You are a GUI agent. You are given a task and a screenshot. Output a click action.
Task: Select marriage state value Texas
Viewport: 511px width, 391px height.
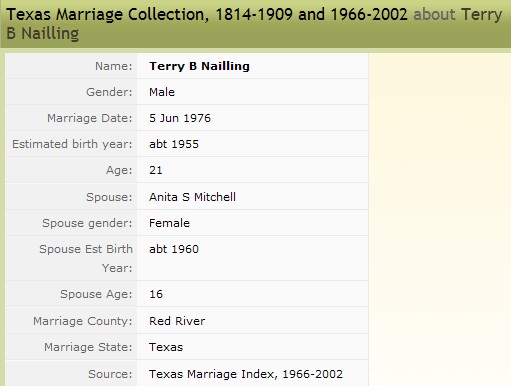click(166, 347)
